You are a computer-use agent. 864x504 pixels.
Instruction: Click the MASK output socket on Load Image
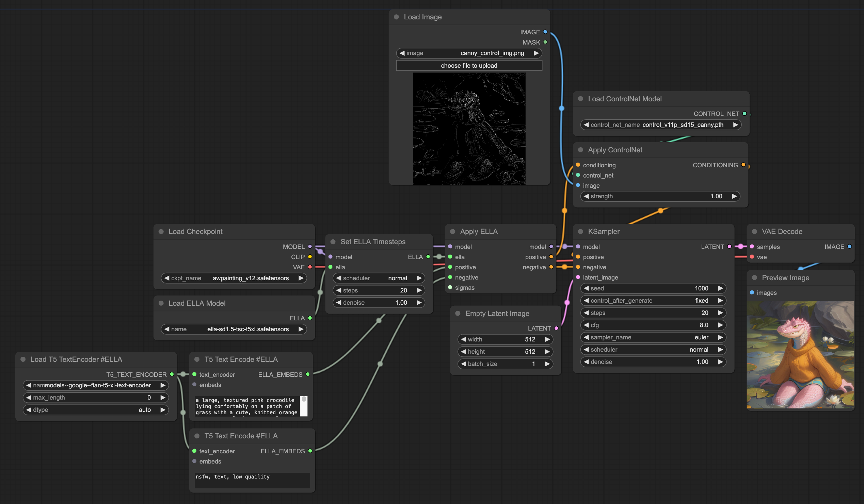click(545, 42)
